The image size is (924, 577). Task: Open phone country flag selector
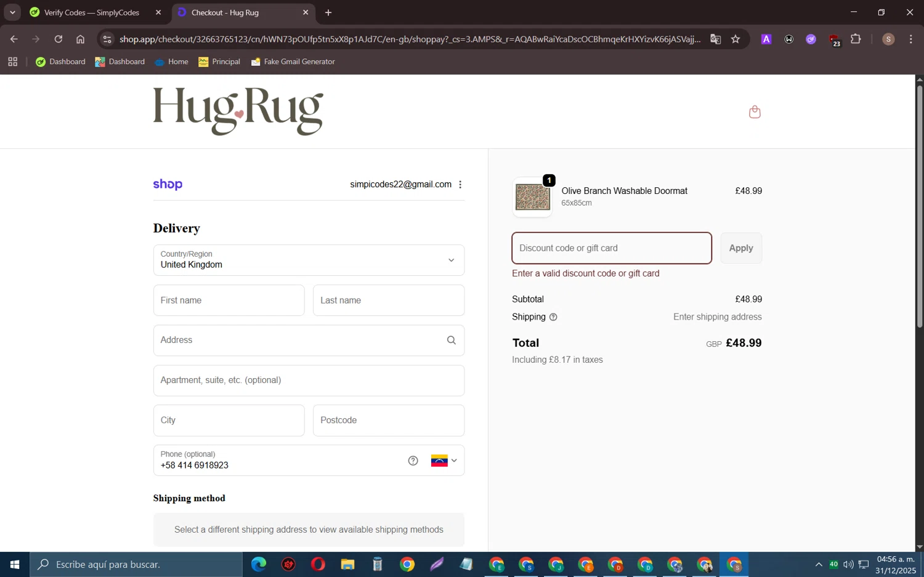pyautogui.click(x=444, y=461)
